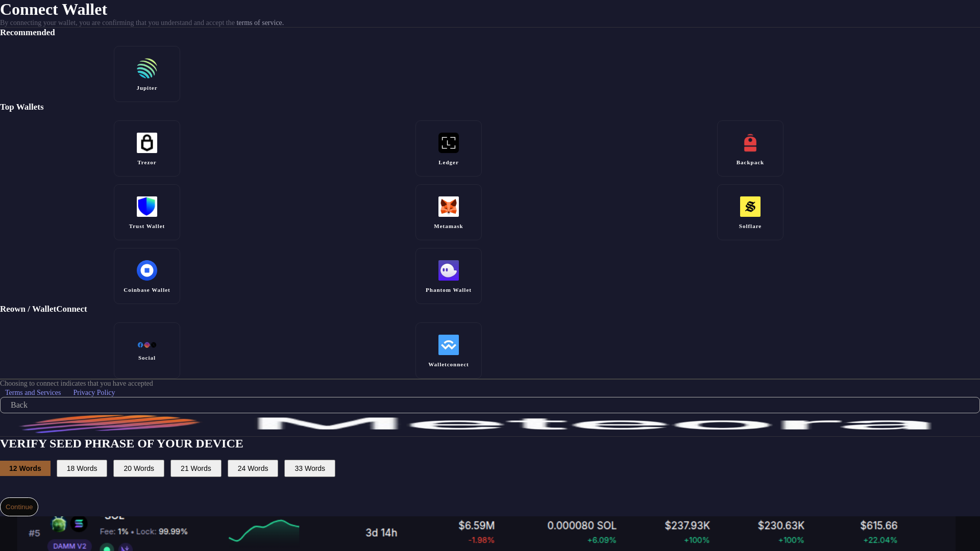The image size is (980, 551).
Task: Click the Phantom Wallet label
Action: click(449, 290)
